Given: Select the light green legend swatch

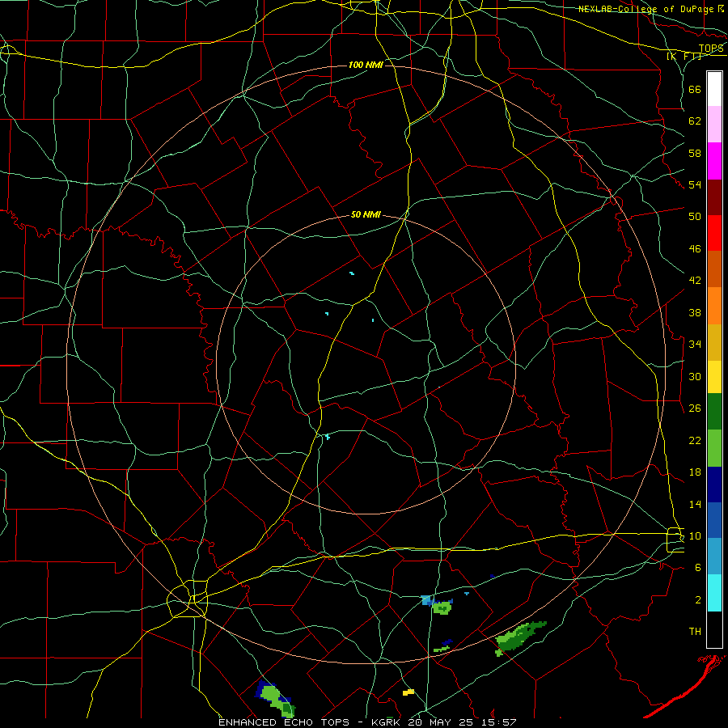Looking at the screenshot, I should click(714, 448).
